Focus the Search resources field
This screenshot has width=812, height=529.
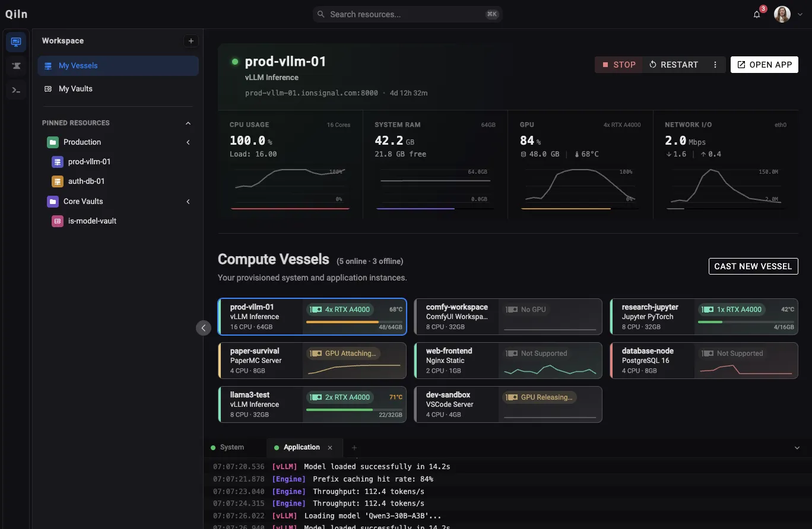click(x=408, y=14)
